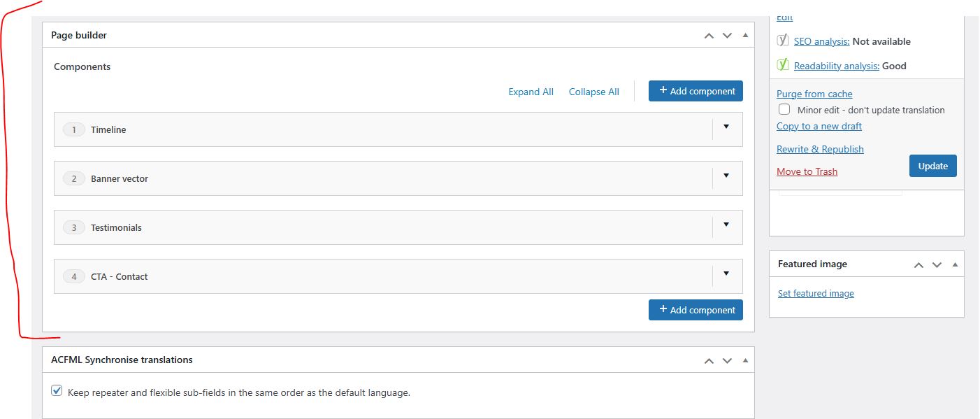Enable Minor edit checkbox
This screenshot has width=980, height=419.
click(784, 110)
